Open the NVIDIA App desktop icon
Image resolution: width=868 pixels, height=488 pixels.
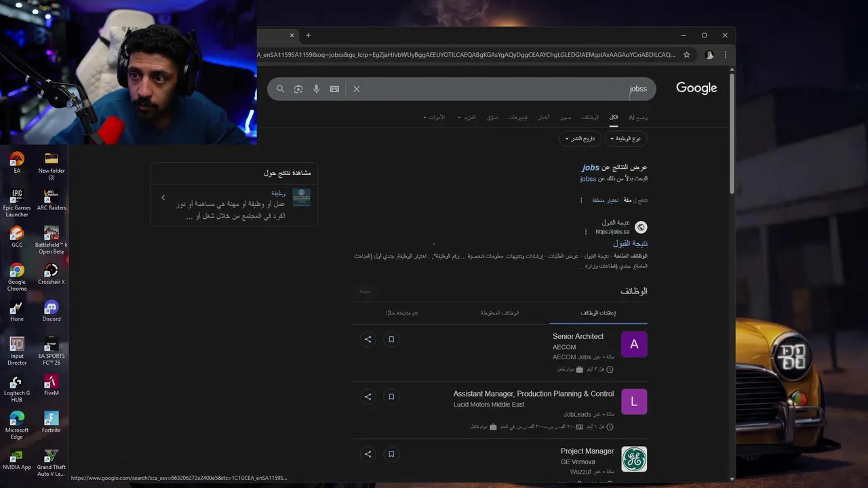pos(17,459)
